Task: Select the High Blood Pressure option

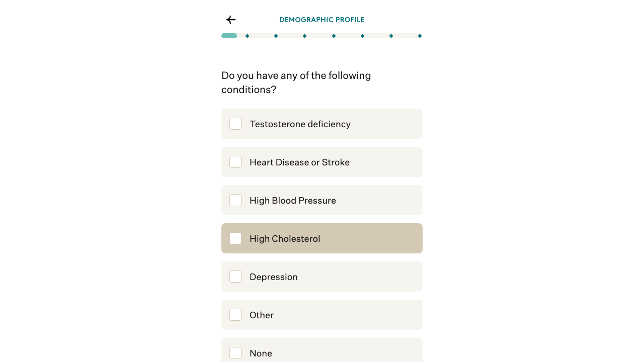Action: pyautogui.click(x=322, y=200)
